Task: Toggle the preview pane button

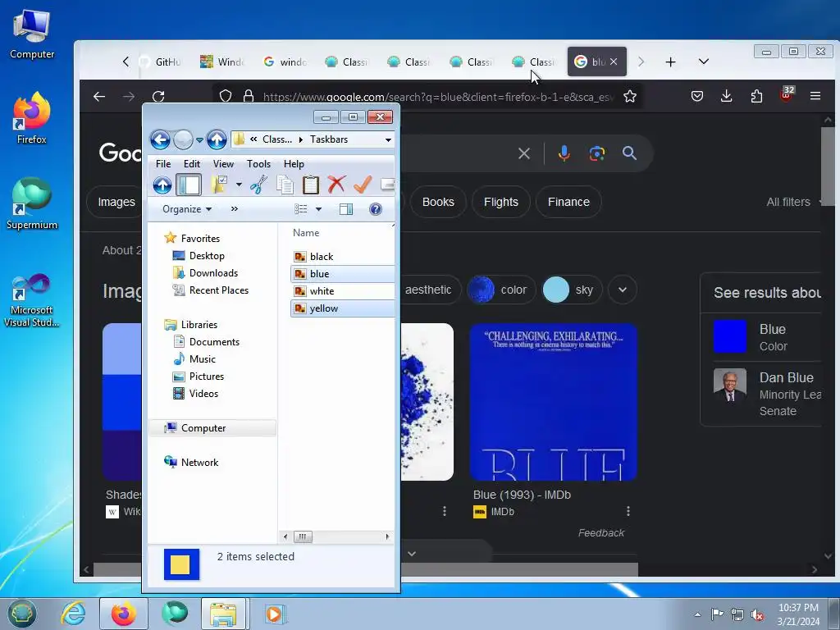Action: coord(346,209)
